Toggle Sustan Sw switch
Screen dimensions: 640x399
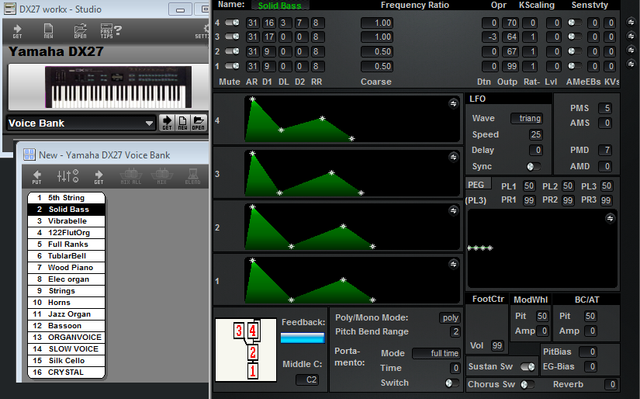coord(528,367)
